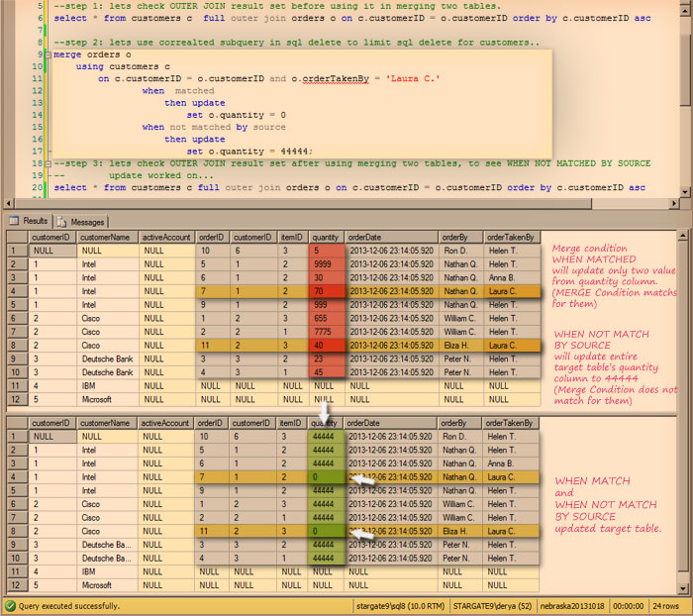Click the orderTakenBy header in top grid

pyautogui.click(x=510, y=237)
